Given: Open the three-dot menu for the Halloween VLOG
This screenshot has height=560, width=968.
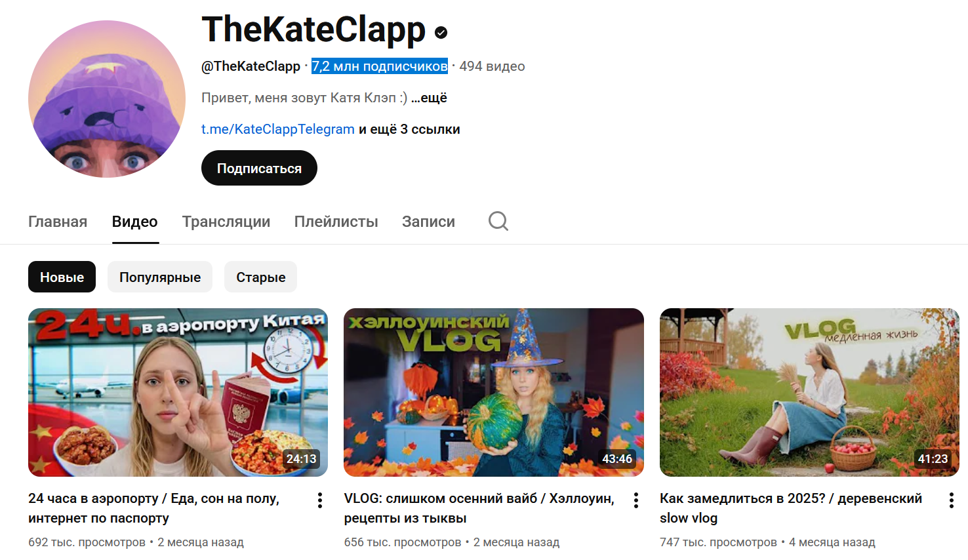Looking at the screenshot, I should point(636,500).
